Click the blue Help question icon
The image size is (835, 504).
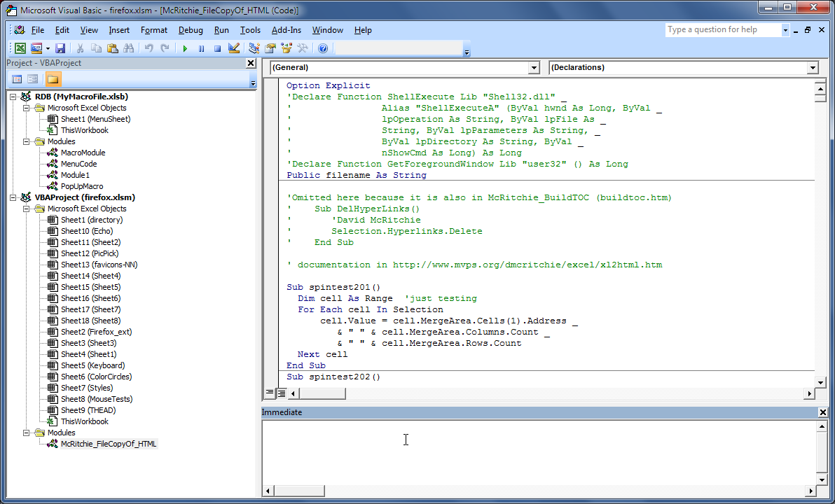323,48
